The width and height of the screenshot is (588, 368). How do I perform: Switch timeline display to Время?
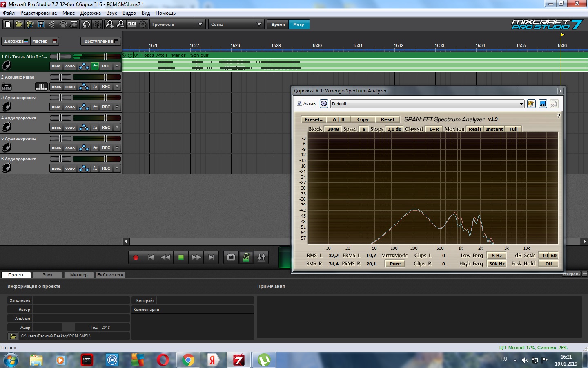(278, 25)
